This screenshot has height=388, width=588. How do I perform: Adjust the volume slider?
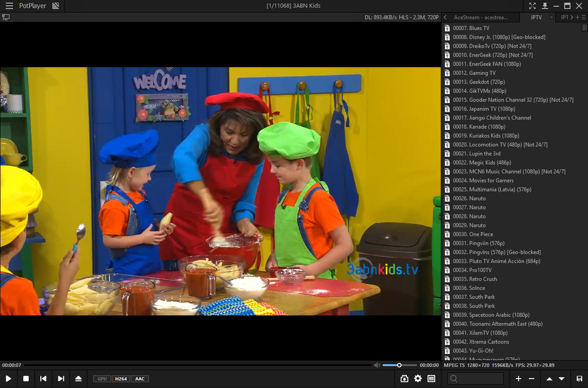pyautogui.click(x=400, y=365)
